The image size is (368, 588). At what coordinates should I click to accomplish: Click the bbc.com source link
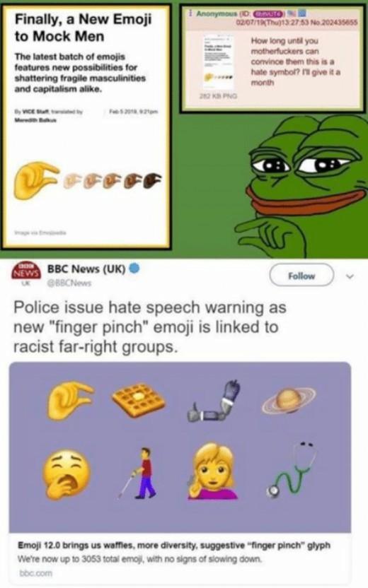(x=35, y=573)
